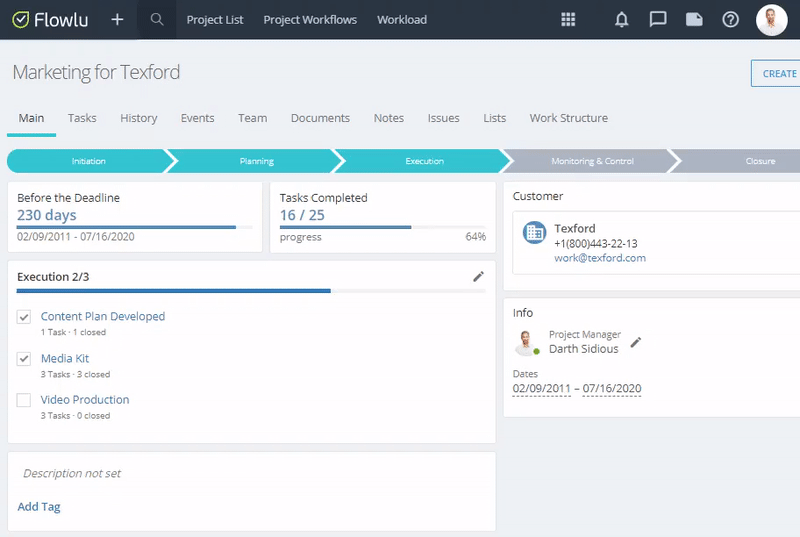Click the Add Tag link

39,507
